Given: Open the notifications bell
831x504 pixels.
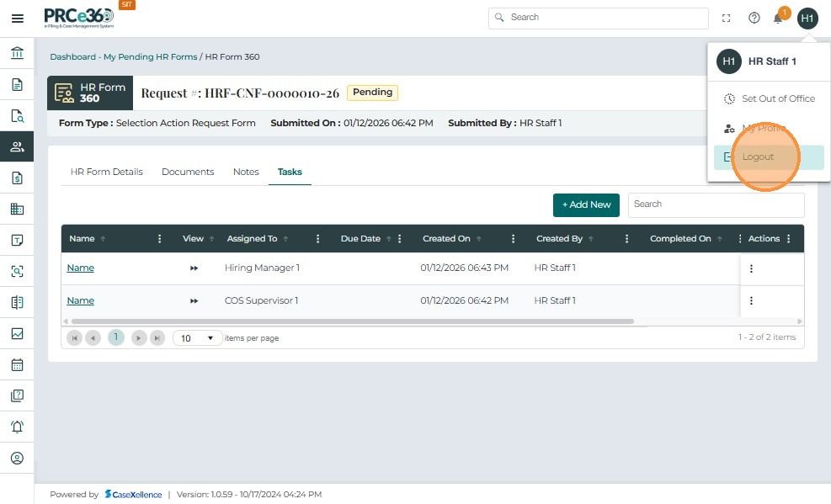Looking at the screenshot, I should pyautogui.click(x=778, y=19).
